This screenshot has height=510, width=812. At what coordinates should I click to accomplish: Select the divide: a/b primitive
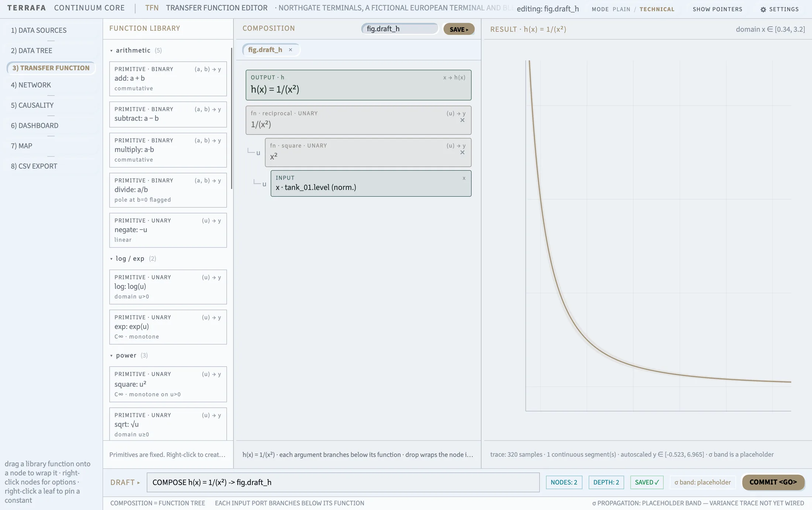point(168,190)
